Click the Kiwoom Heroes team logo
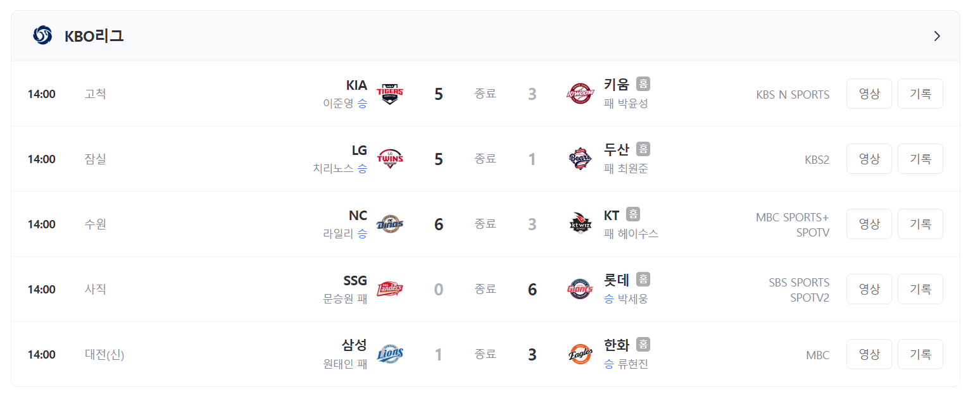980x406 pixels. 581,94
